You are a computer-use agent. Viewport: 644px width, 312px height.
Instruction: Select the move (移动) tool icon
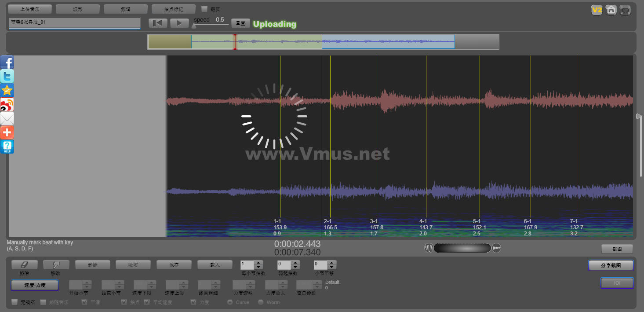56,265
